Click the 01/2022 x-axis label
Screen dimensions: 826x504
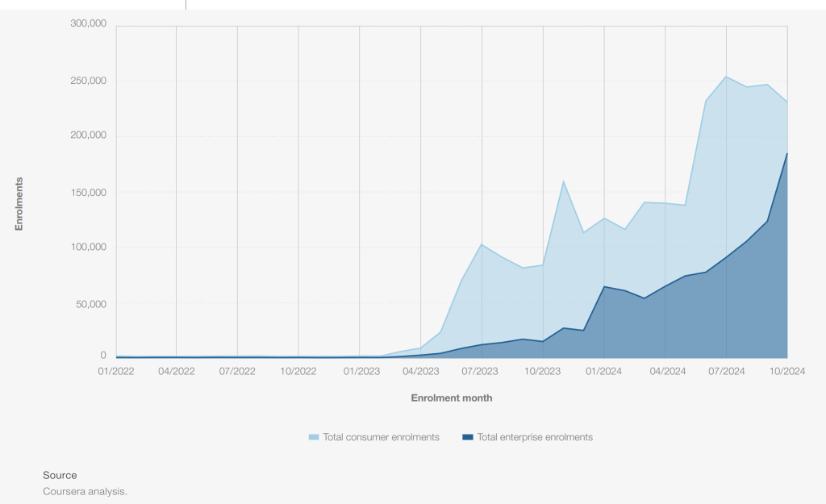tap(115, 372)
